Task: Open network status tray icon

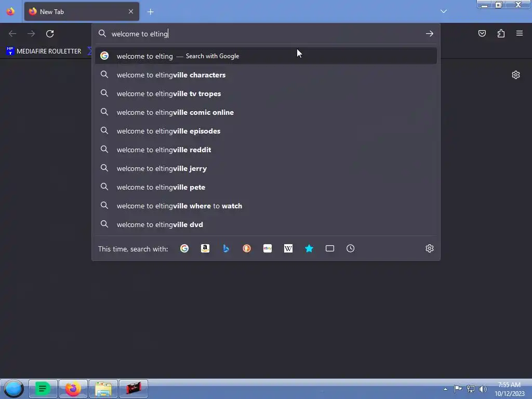Action: click(470, 389)
